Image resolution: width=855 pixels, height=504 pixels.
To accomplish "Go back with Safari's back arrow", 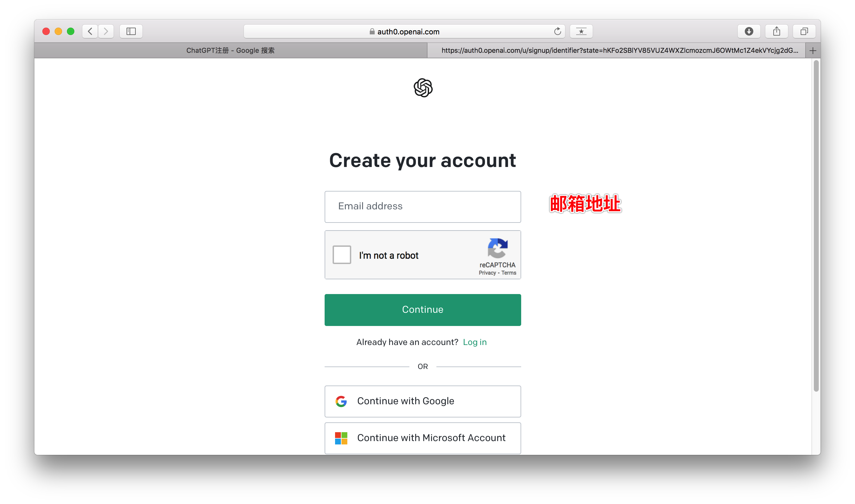I will coord(90,31).
